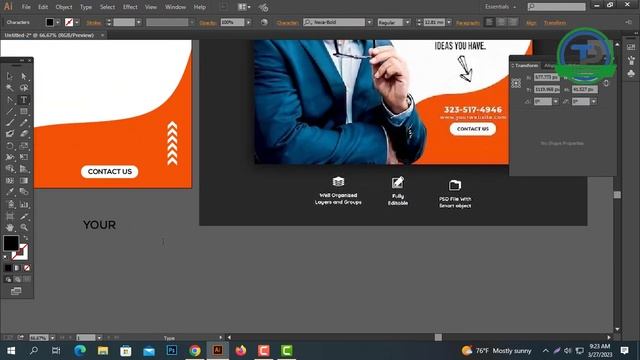Set paint mode to None
The image size is (640, 360).
tap(27, 268)
